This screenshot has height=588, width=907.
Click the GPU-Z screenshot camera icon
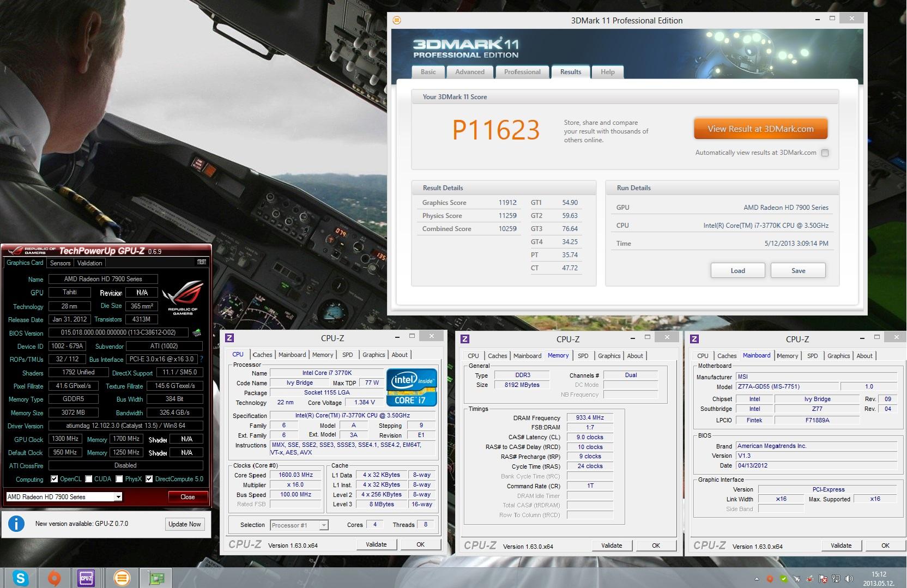pos(202,262)
